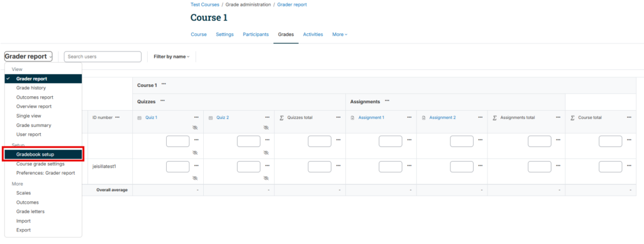Open Grader report breadcrumb link

click(292, 4)
